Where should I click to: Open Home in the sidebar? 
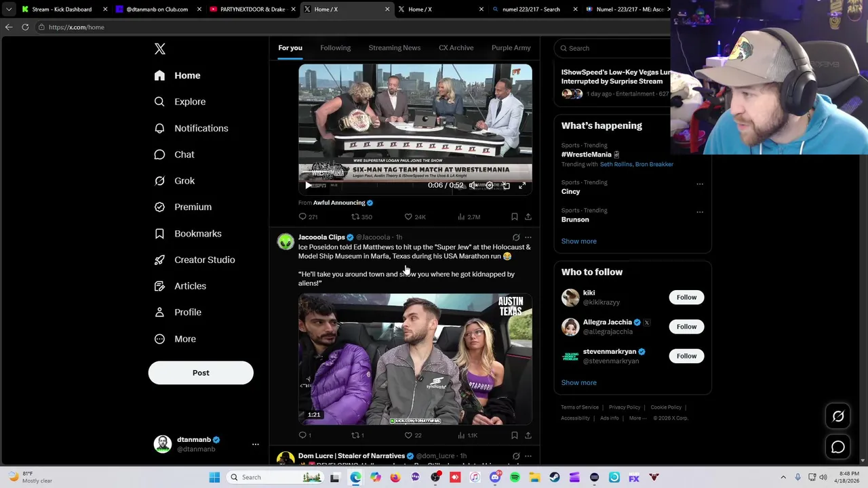click(x=177, y=75)
